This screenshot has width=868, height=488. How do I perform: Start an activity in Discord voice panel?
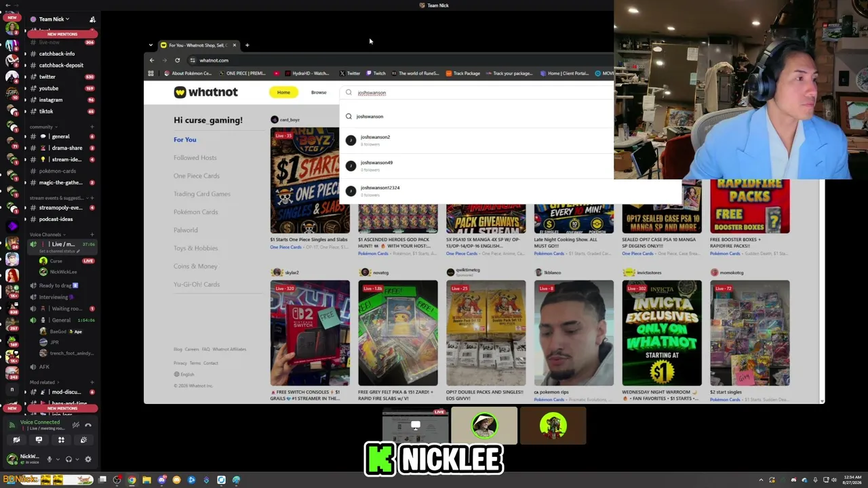click(61, 440)
